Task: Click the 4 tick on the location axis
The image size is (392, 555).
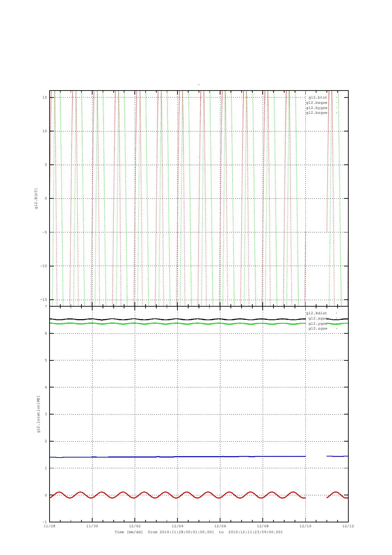Action: pyautogui.click(x=46, y=387)
